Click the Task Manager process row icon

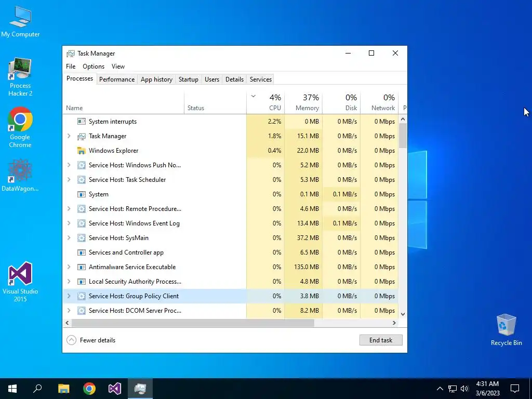pyautogui.click(x=82, y=136)
